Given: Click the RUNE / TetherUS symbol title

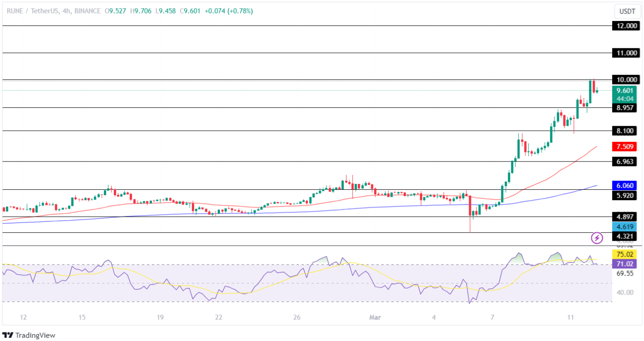Looking at the screenshot, I should pos(32,11).
